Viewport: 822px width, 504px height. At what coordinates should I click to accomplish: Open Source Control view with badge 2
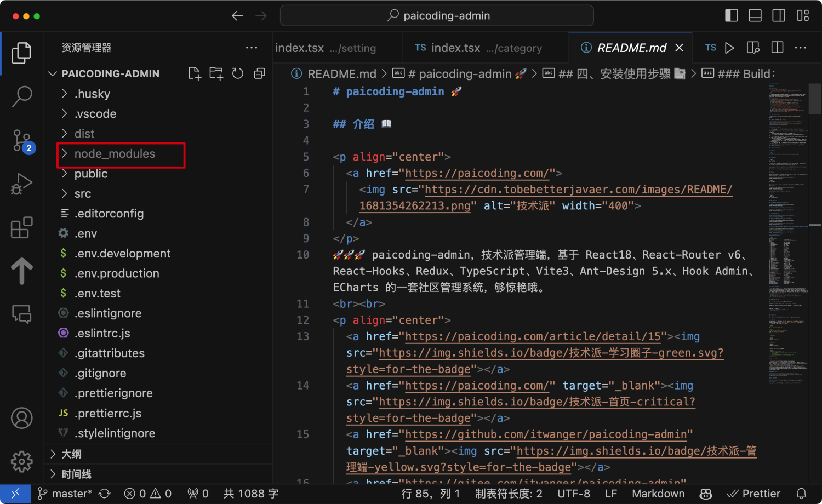22,141
